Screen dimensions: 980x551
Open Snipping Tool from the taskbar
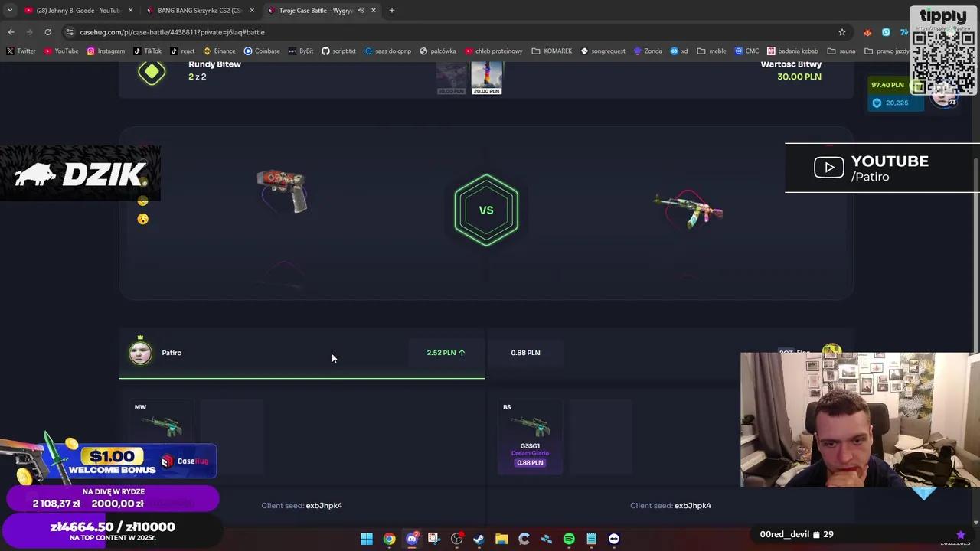tap(434, 539)
